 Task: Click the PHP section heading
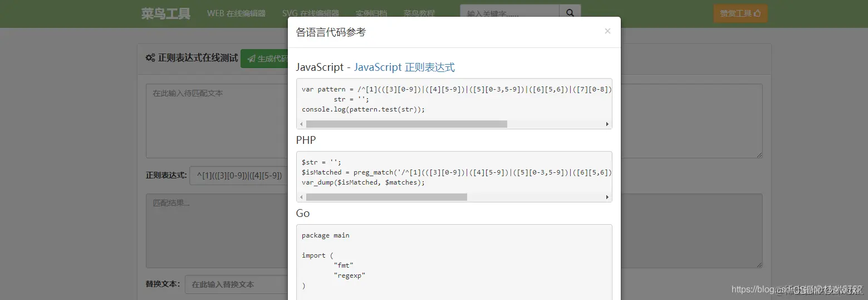306,140
